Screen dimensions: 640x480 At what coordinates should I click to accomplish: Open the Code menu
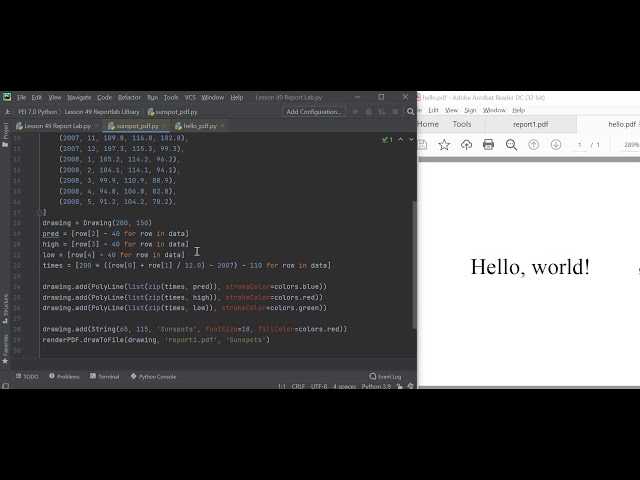(x=104, y=98)
